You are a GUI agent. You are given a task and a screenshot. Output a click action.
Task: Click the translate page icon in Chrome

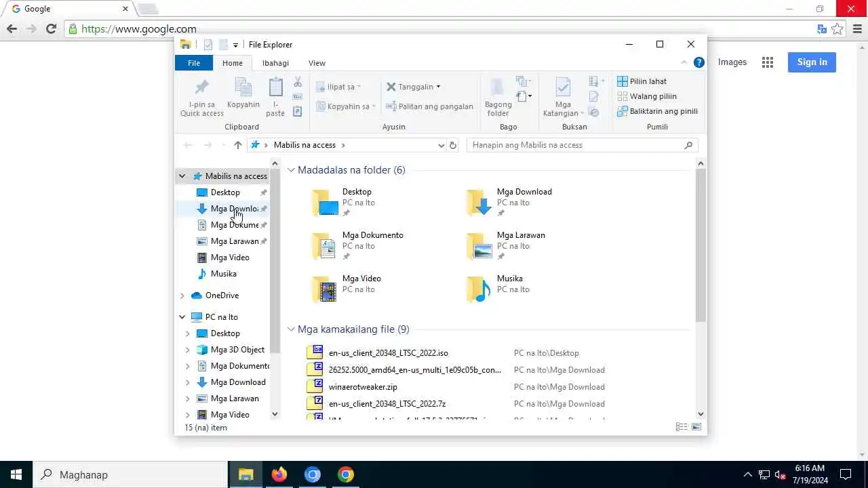(822, 28)
